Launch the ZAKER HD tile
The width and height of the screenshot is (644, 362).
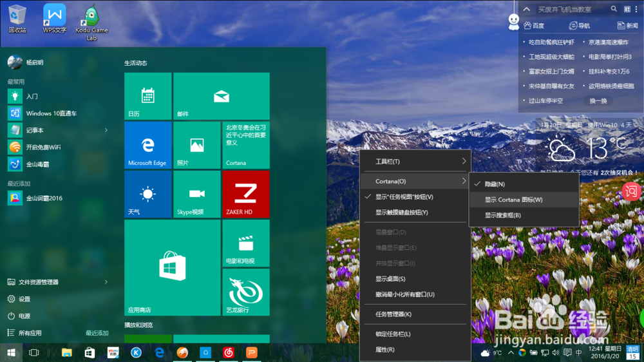point(245,194)
